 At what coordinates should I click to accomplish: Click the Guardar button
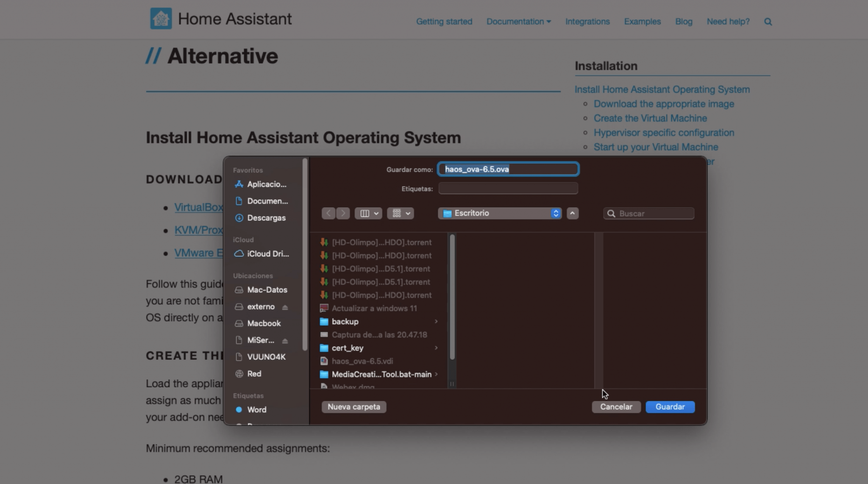point(670,406)
